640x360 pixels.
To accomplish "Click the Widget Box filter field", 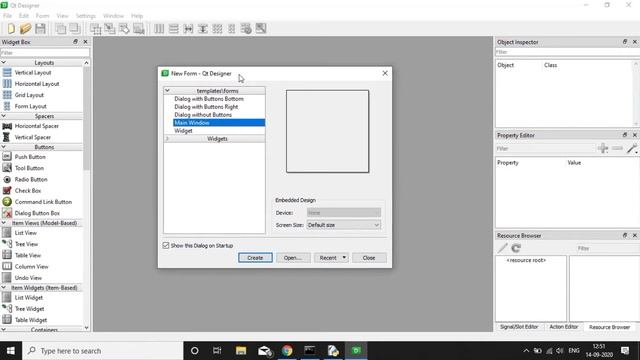I will [45, 53].
